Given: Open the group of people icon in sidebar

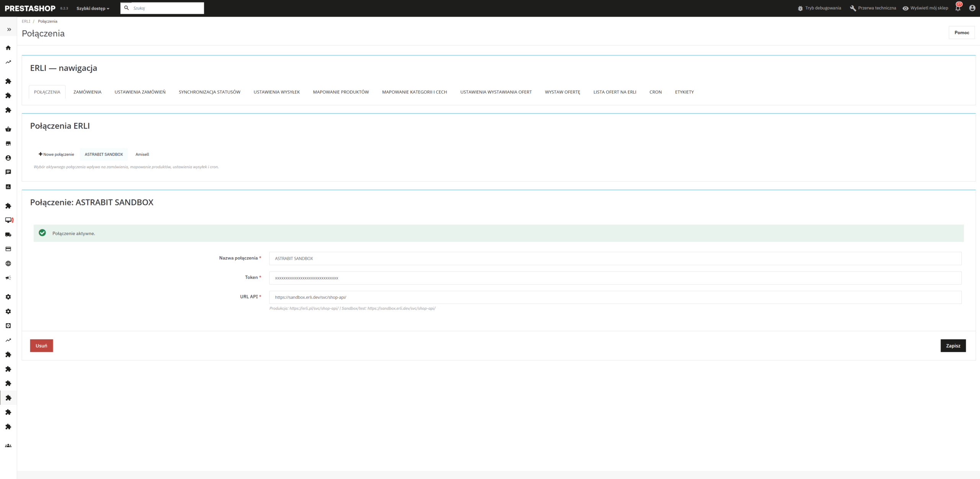Looking at the screenshot, I should [x=8, y=446].
